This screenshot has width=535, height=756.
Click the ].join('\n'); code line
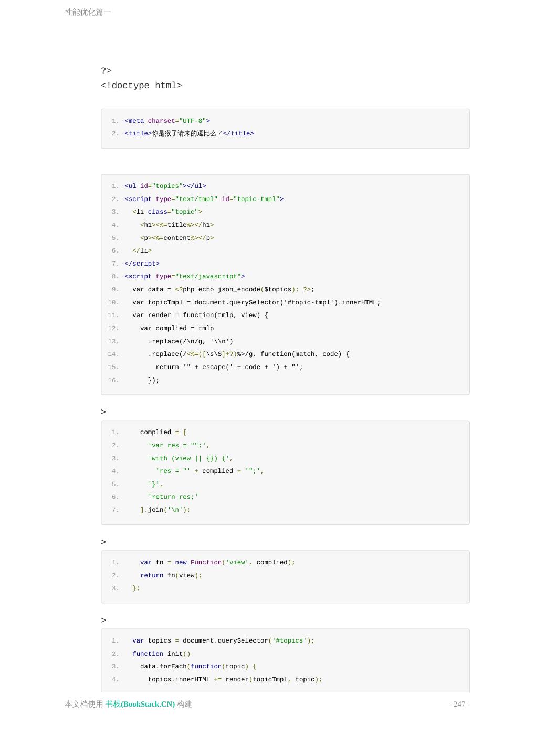coord(165,510)
